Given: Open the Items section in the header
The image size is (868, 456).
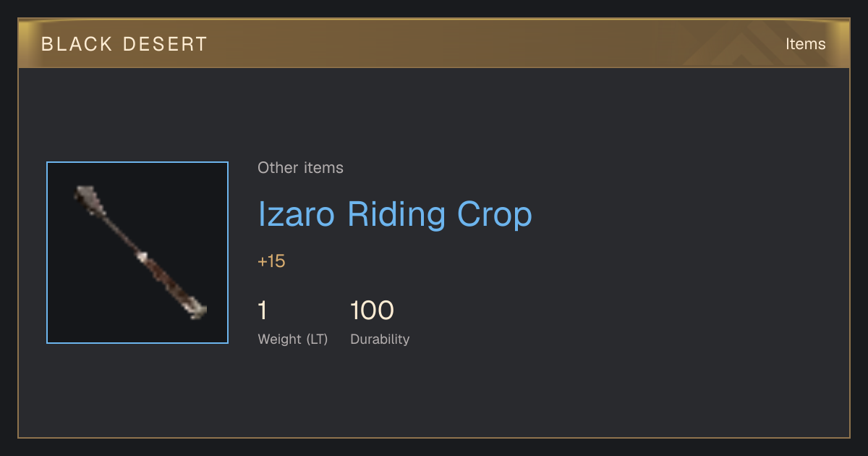Looking at the screenshot, I should click(805, 43).
